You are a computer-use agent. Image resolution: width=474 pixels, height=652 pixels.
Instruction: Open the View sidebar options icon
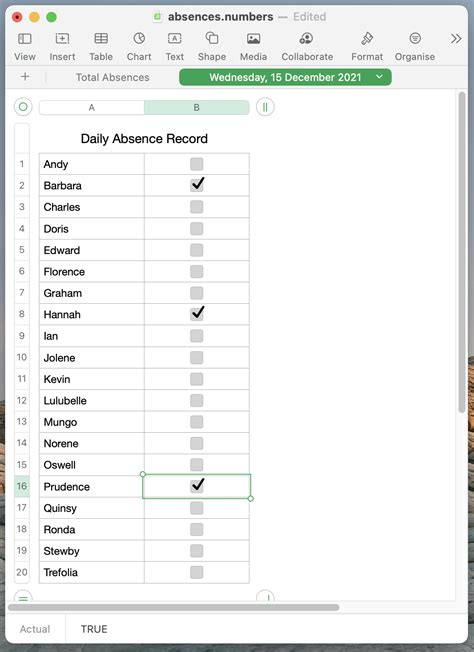[25, 39]
